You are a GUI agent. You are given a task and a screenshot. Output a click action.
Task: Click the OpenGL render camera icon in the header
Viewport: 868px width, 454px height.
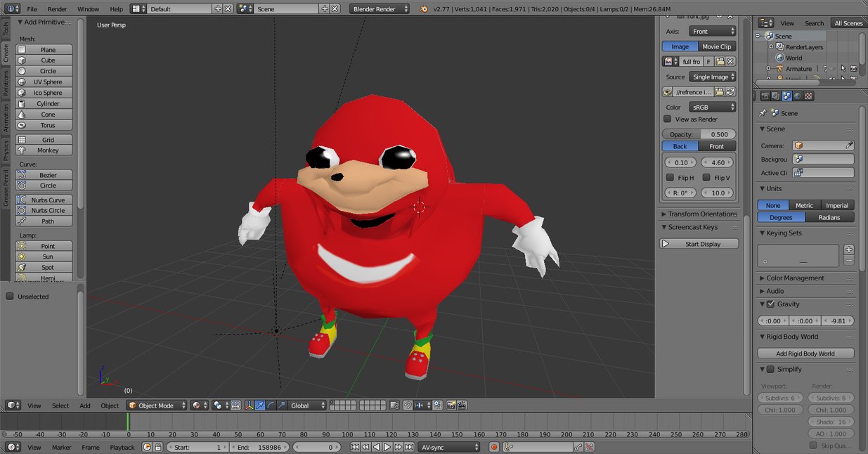click(x=451, y=406)
